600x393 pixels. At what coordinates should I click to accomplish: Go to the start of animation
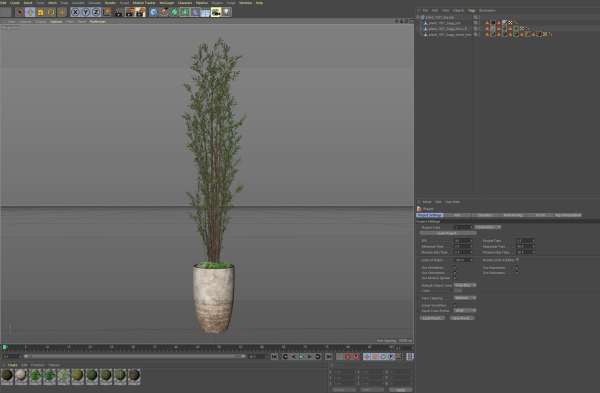pos(274,357)
